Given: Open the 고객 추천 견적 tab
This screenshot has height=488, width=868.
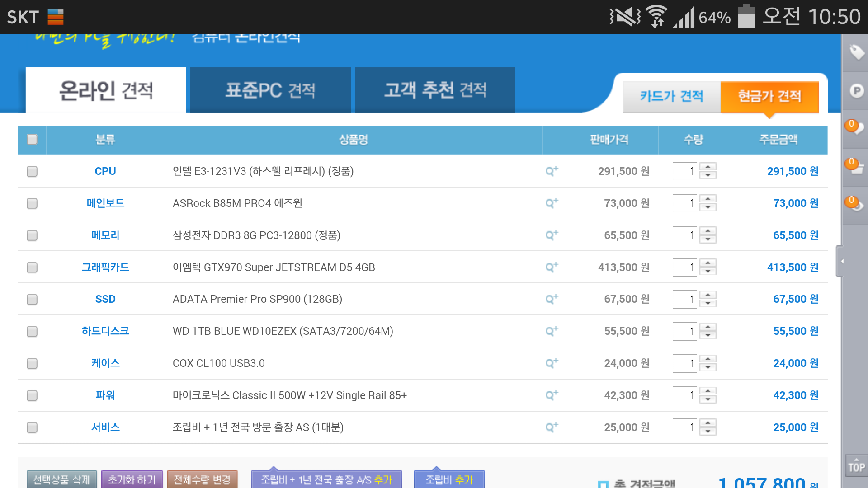Looking at the screenshot, I should [x=435, y=90].
